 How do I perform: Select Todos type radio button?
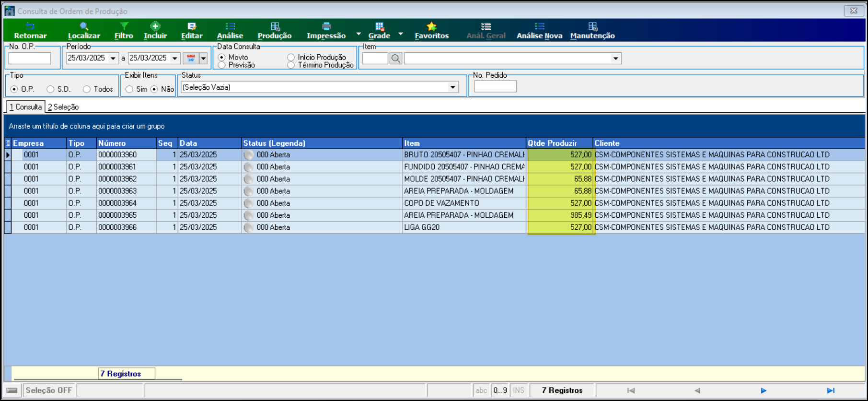[x=87, y=89]
